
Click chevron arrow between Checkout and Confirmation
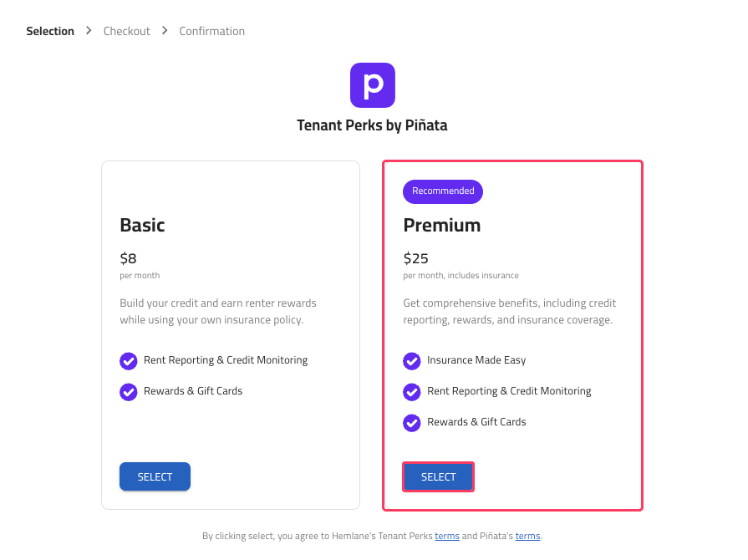[165, 31]
